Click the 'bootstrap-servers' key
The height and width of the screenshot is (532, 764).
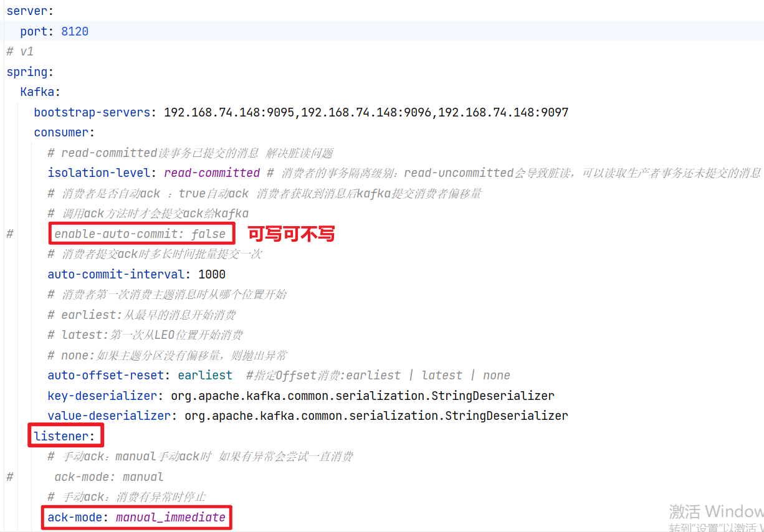[92, 112]
